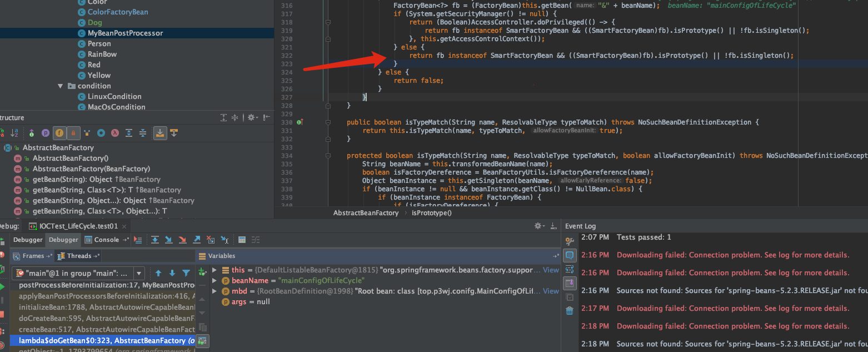Click Variables panel restore layout icon
Screen dimensions: 868x352
click(556, 256)
